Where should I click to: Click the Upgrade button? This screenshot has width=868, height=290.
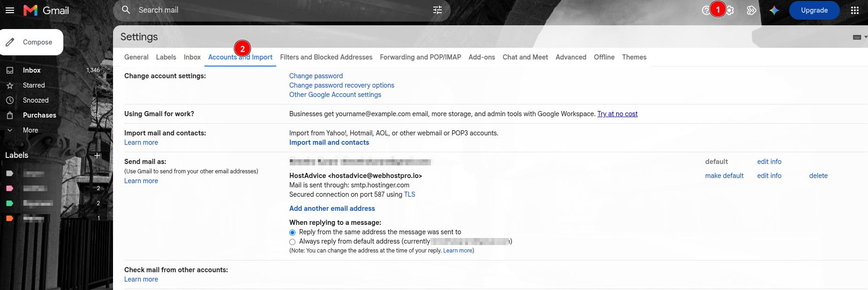point(814,10)
